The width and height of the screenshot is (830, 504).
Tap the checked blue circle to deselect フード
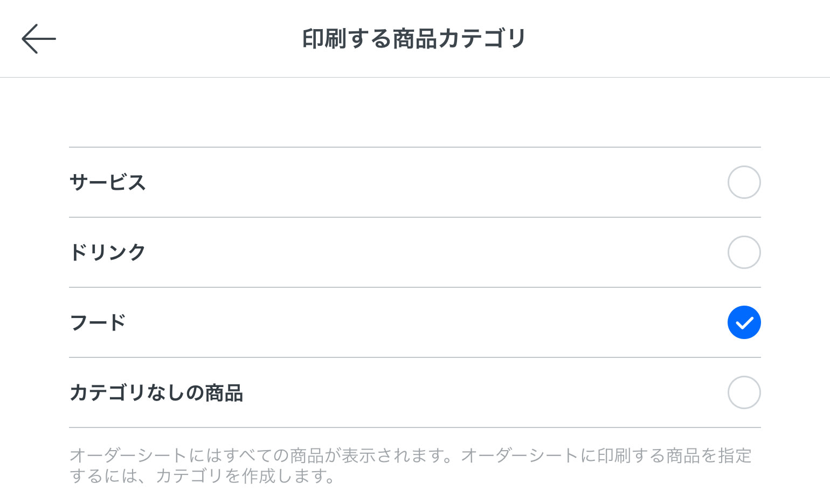point(744,322)
